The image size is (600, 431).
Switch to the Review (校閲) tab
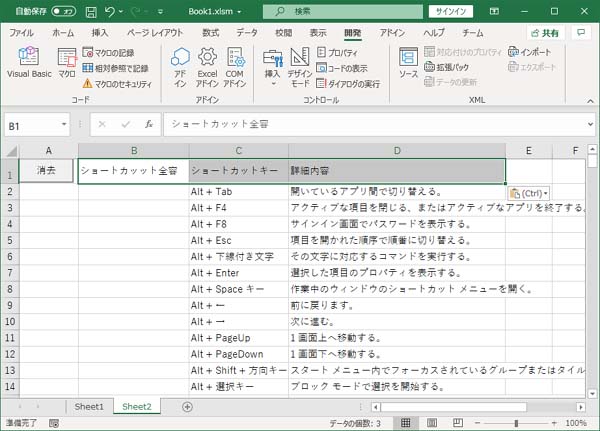tap(284, 33)
